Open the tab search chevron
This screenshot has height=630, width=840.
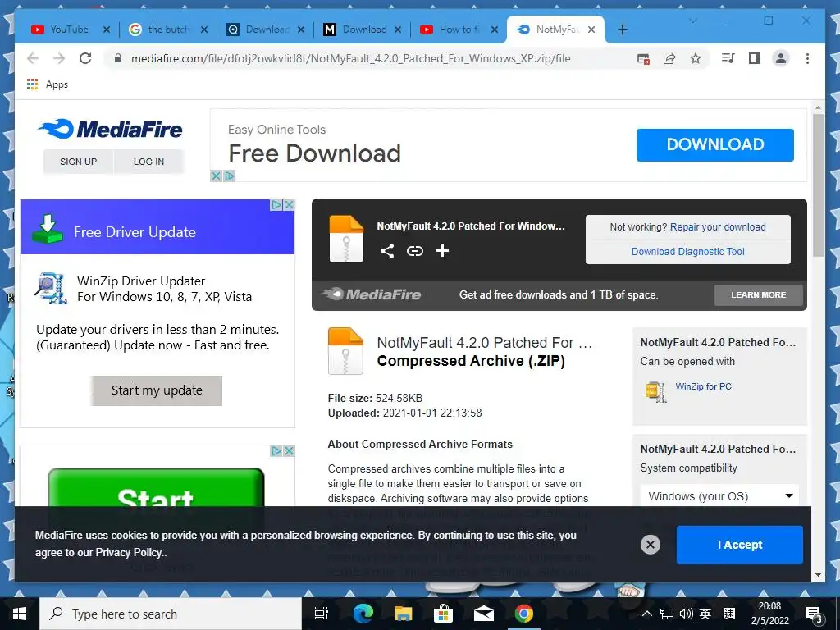coord(692,21)
